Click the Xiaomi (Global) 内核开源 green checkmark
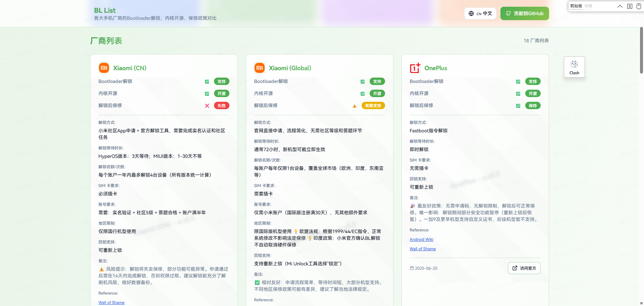 point(363,94)
